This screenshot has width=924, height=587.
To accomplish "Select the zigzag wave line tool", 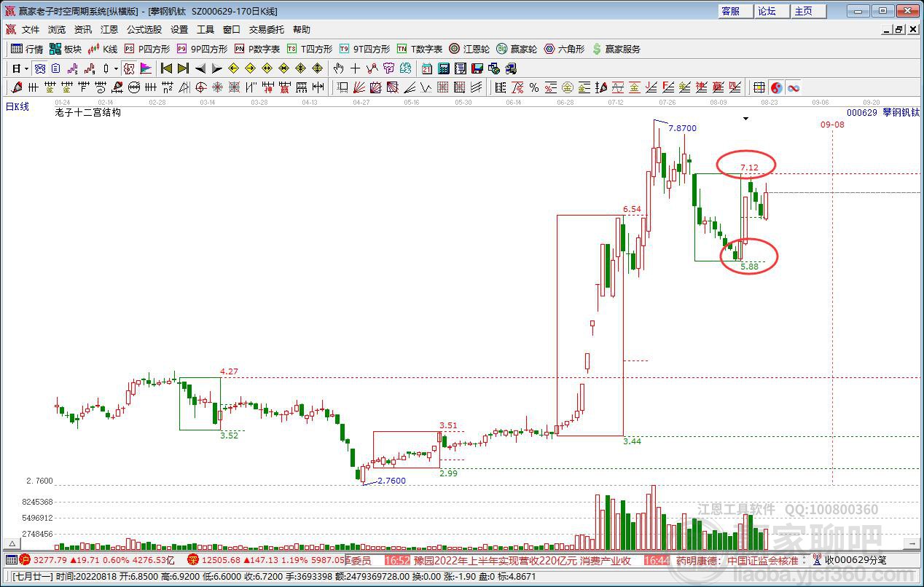I will coord(426,87).
